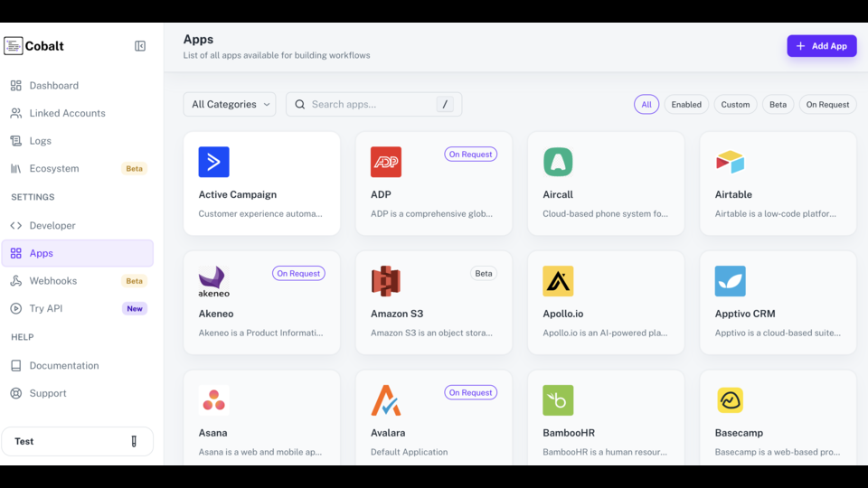Click the BambooHR app icon
Image resolution: width=868 pixels, height=488 pixels.
558,400
